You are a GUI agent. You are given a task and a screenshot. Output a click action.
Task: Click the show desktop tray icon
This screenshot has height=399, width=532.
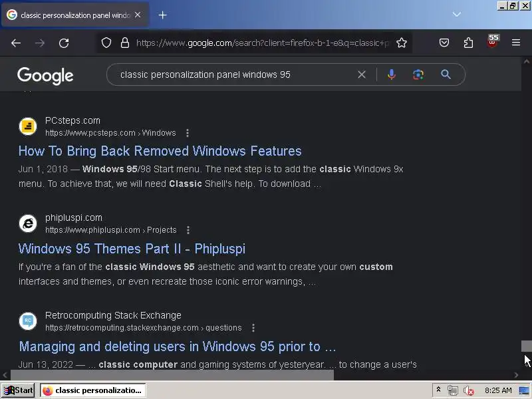point(524,390)
